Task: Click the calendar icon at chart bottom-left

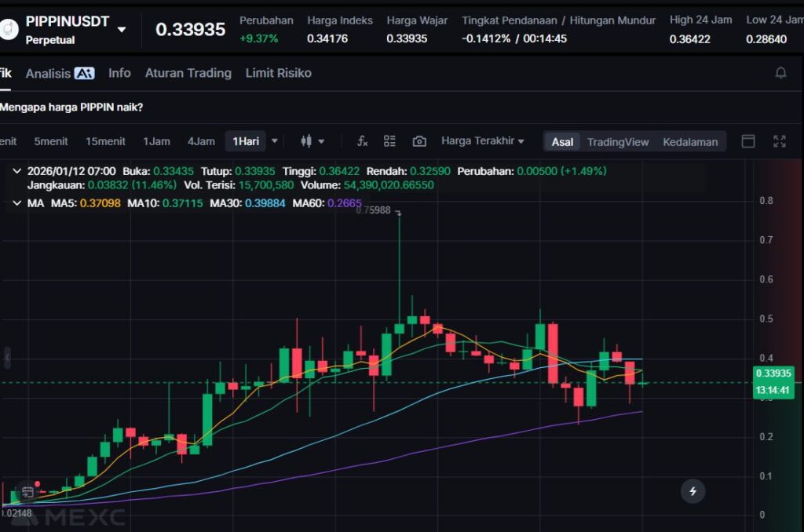Action: (x=27, y=492)
